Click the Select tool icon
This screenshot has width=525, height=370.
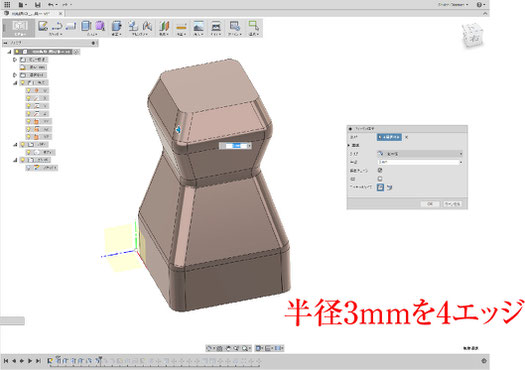click(253, 26)
